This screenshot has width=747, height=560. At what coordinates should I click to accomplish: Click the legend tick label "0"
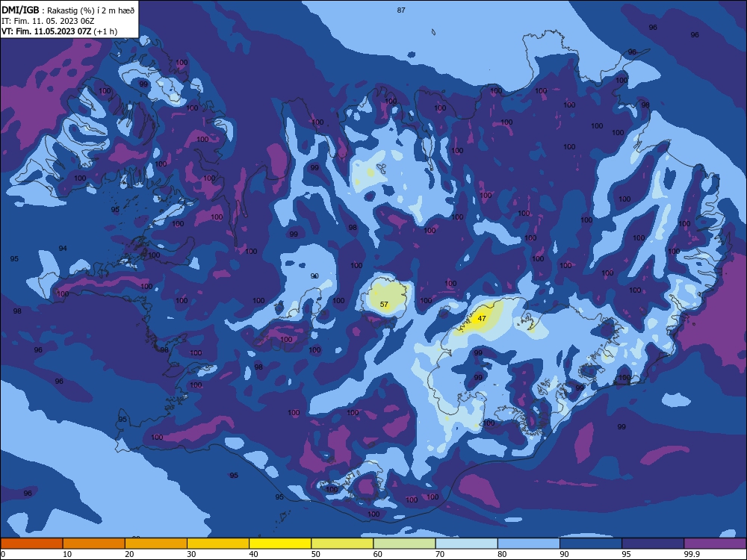3,554
